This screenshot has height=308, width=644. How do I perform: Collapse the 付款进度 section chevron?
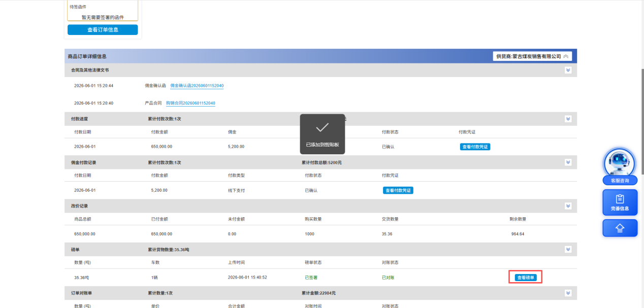568,119
